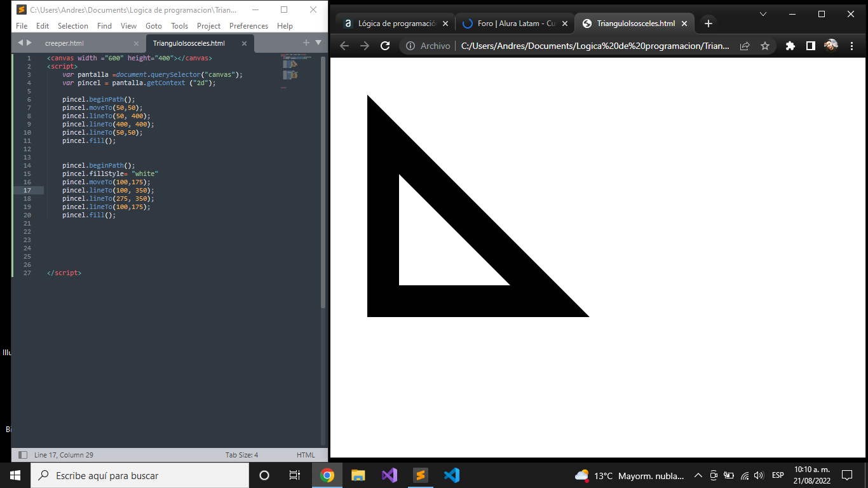Go to previous tab with left arrow
Image resolution: width=868 pixels, height=488 pixels.
[x=20, y=43]
